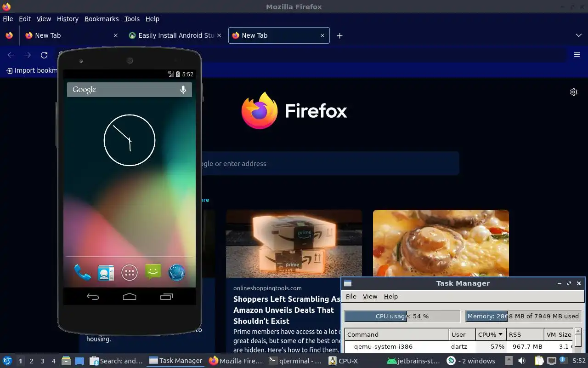Tap the Android Back navigation button
Image resolution: width=588 pixels, height=368 pixels.
coord(93,297)
